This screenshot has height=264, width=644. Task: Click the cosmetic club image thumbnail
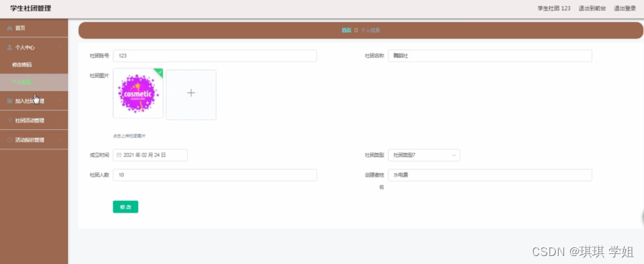(x=138, y=93)
